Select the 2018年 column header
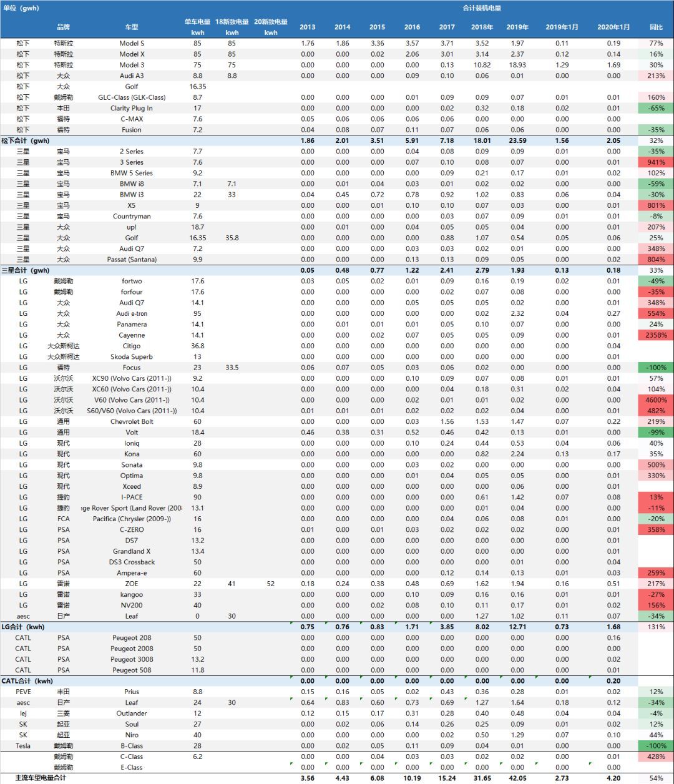Screen dimensions: 674x784 (x=482, y=27)
